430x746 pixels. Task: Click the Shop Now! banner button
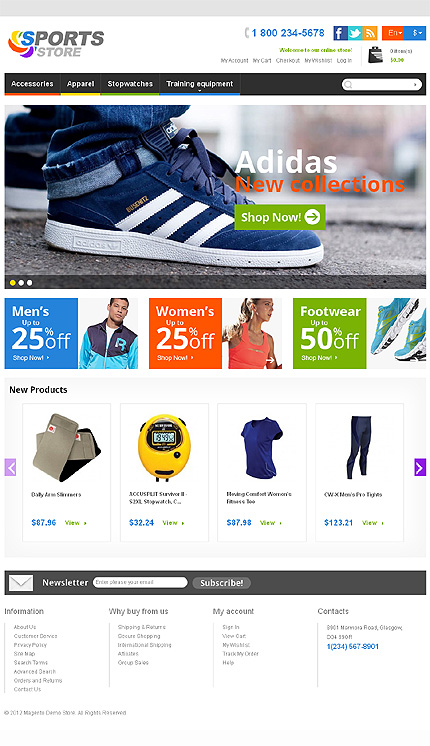280,217
